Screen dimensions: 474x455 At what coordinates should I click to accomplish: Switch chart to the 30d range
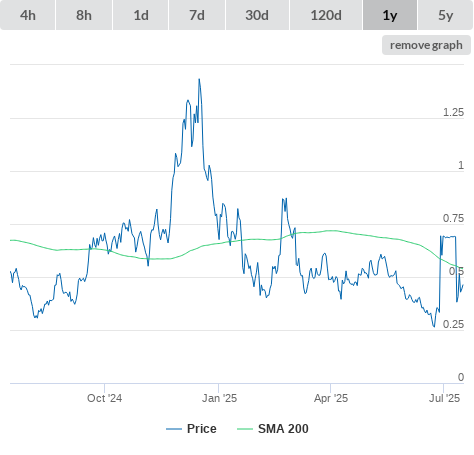[x=257, y=15]
